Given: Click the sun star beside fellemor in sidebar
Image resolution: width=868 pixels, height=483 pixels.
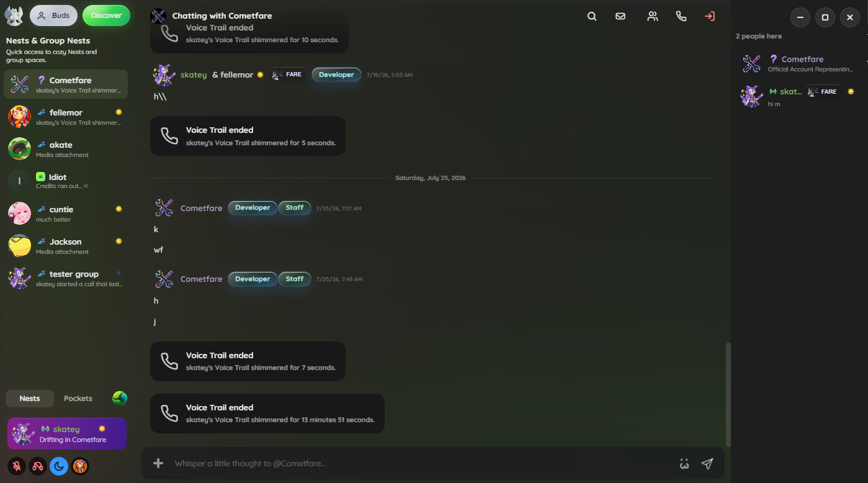Looking at the screenshot, I should point(119,112).
